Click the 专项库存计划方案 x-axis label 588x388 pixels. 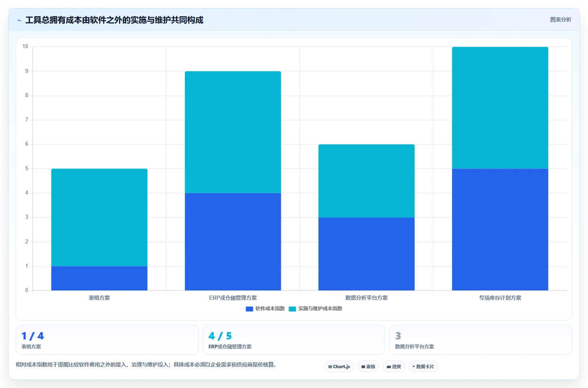point(500,298)
